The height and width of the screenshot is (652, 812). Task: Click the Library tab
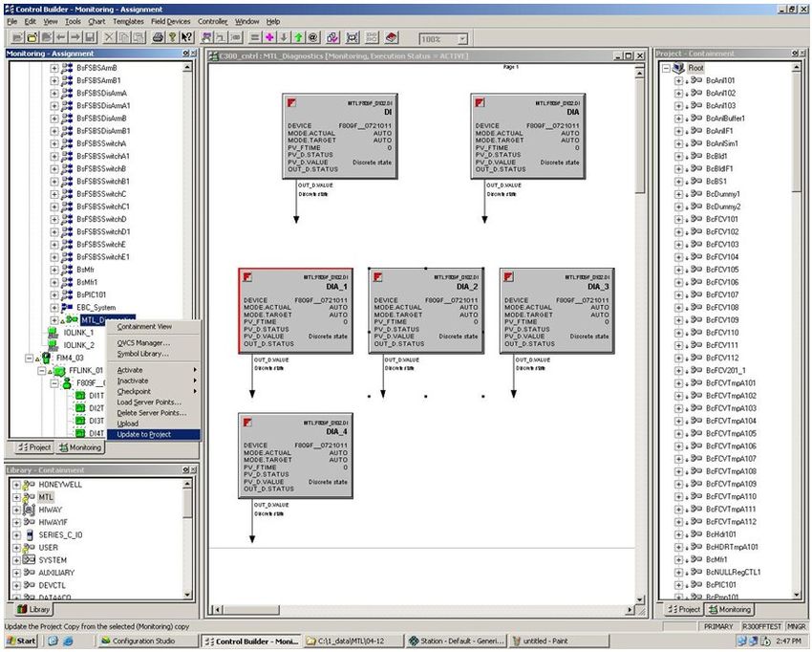click(x=33, y=610)
